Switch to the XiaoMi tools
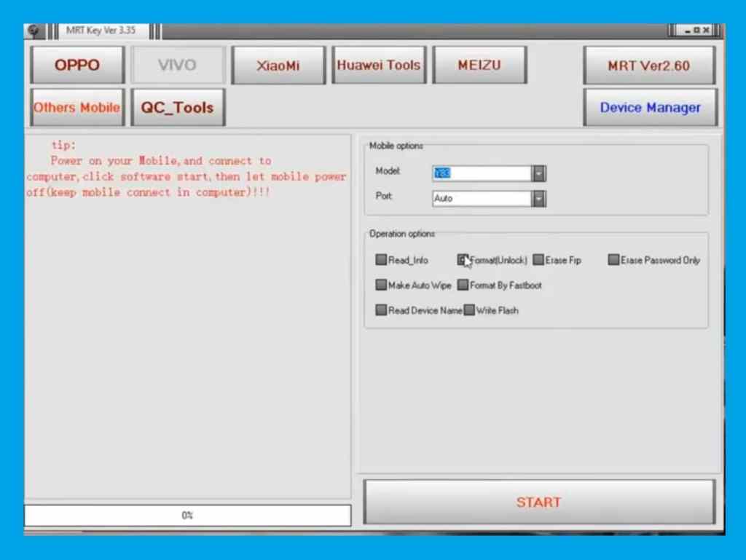 tap(278, 65)
